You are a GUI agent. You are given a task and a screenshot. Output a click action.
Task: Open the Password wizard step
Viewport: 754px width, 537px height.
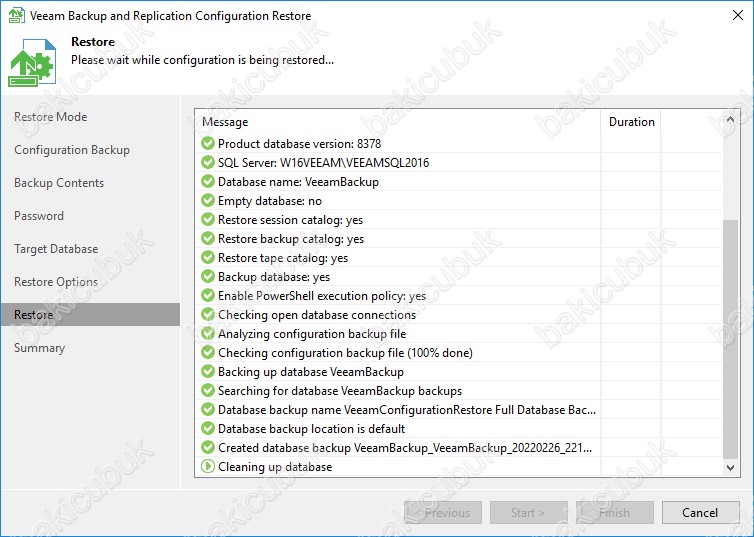coord(38,216)
